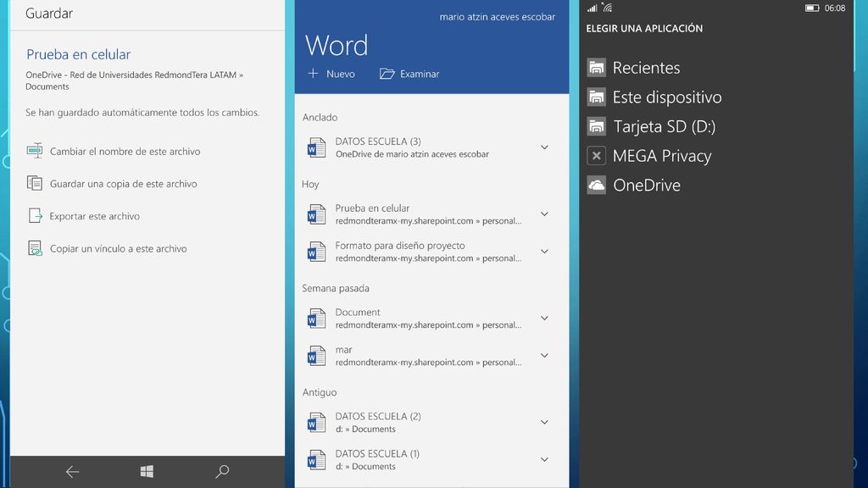Tap the plus icon next to Nuevo
This screenshot has height=488, width=868.
tap(313, 74)
